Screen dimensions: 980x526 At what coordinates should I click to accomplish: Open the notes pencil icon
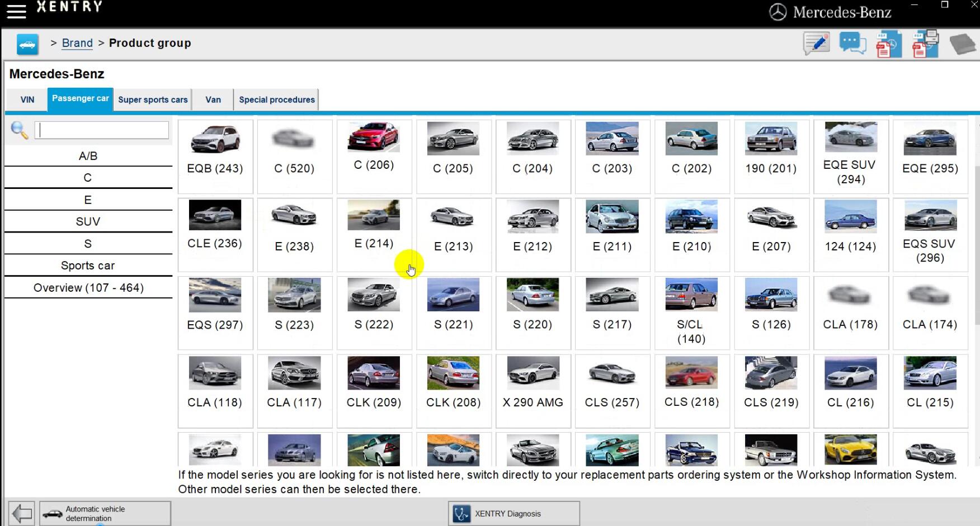pyautogui.click(x=816, y=43)
